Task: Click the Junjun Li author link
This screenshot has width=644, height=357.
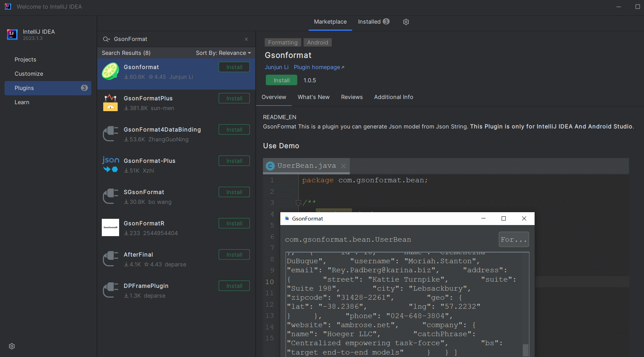Action: click(276, 67)
